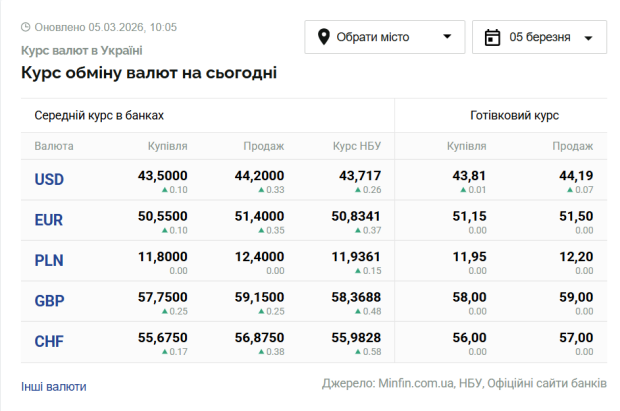Screen dimensions: 620x411
Task: Open the USD currency link
Action: click(49, 180)
